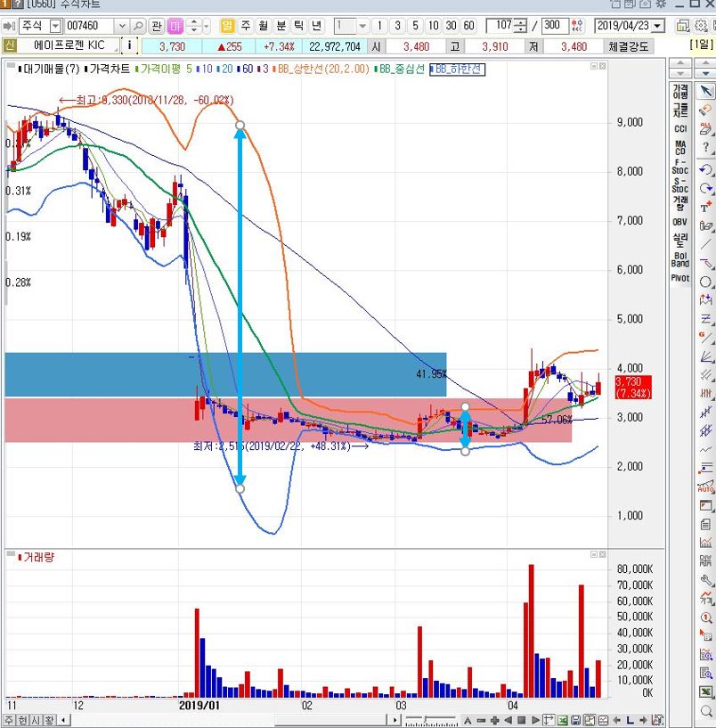The height and width of the screenshot is (728, 716).
Task: Select the straight trend line tool
Action: pos(706,244)
